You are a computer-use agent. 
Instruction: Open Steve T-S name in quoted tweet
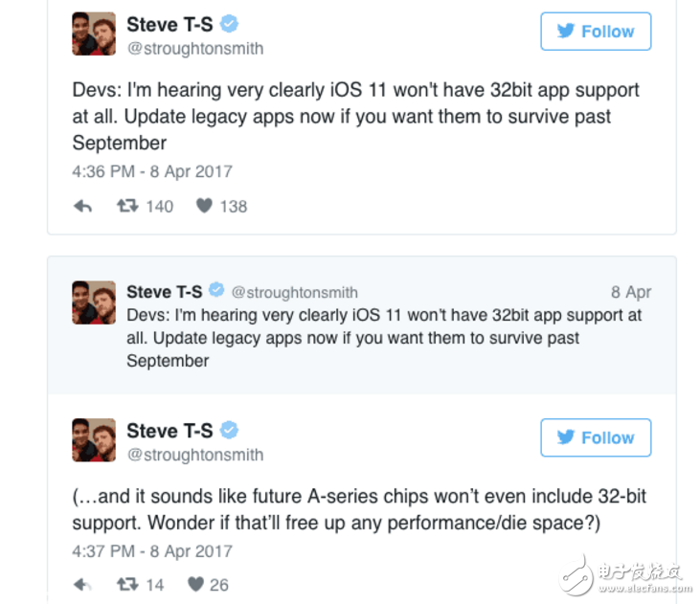point(165,292)
